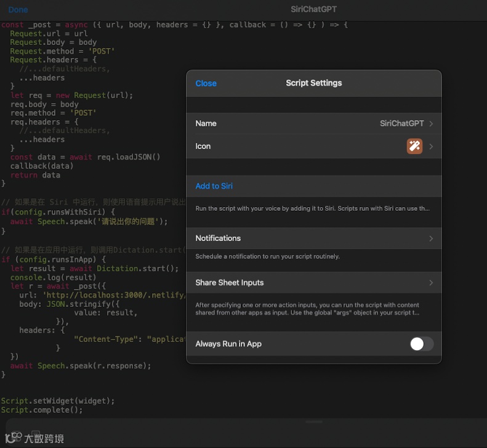Place cursor on "Request.method = 'POST'" line
This screenshot has height=448, width=487.
(x=62, y=51)
